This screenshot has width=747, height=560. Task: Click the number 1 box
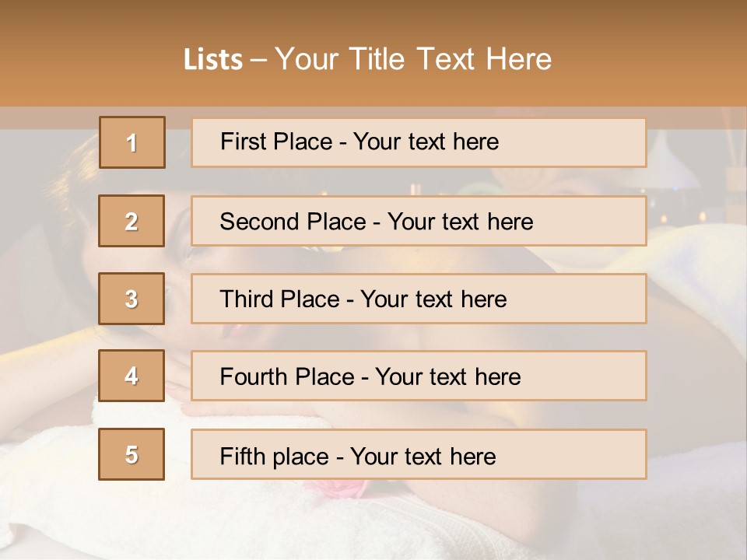click(x=132, y=142)
